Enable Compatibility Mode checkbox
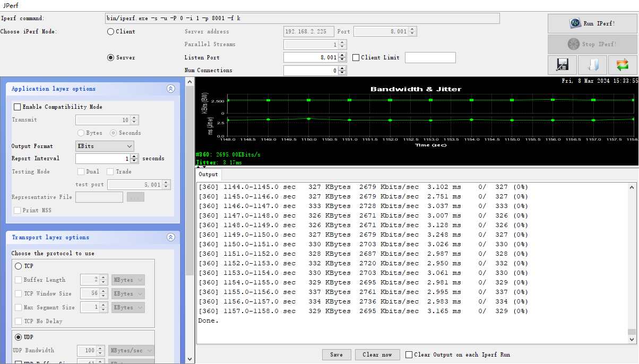This screenshot has height=364, width=639. [17, 107]
